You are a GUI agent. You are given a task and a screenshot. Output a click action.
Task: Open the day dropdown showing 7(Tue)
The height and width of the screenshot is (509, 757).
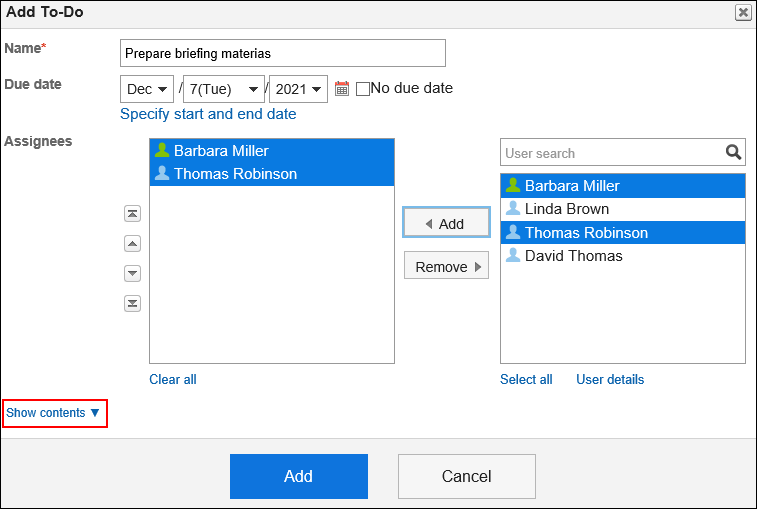[x=224, y=89]
